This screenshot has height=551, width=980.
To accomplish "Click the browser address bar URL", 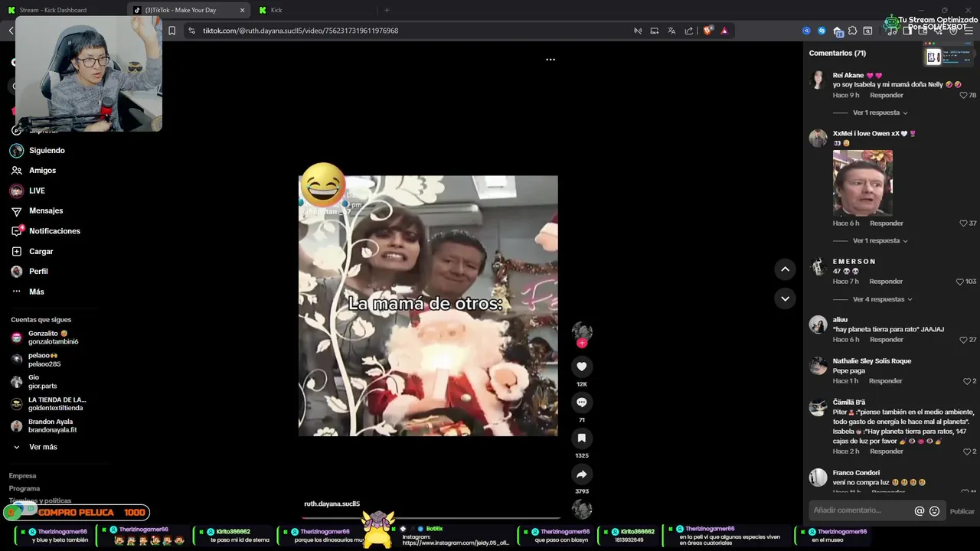I will (300, 31).
